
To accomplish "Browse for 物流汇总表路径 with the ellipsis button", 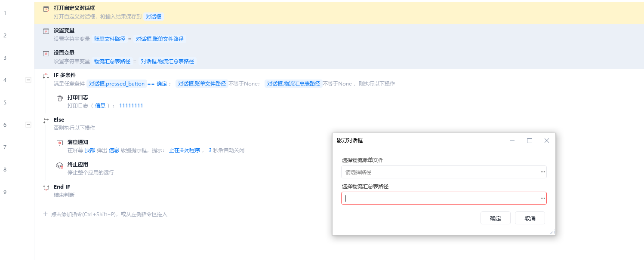I will pos(543,198).
